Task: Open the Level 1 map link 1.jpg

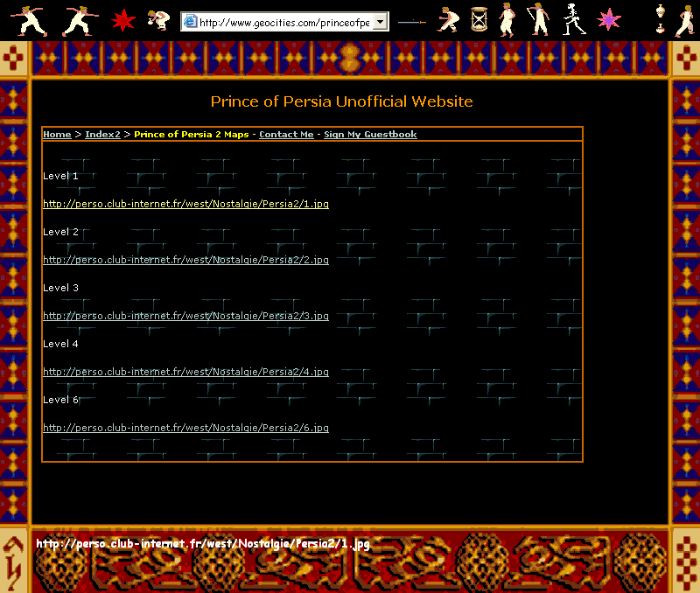Action: [185, 204]
